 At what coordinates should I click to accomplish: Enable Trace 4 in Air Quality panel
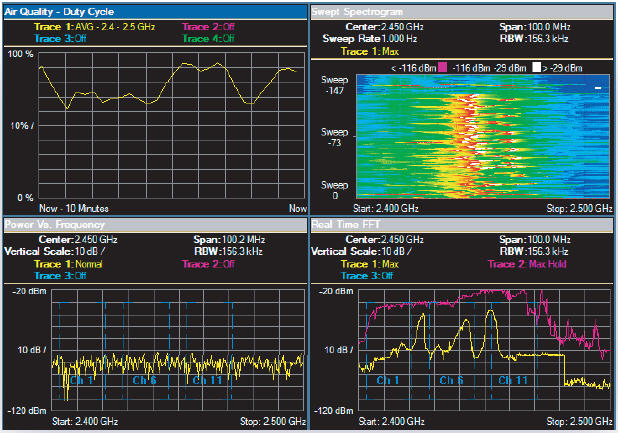[208, 38]
